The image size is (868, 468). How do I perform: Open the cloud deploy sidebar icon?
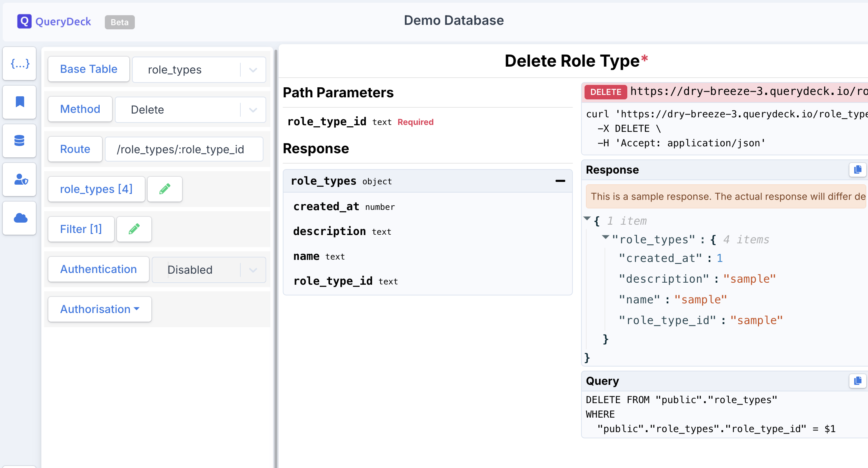pyautogui.click(x=20, y=218)
